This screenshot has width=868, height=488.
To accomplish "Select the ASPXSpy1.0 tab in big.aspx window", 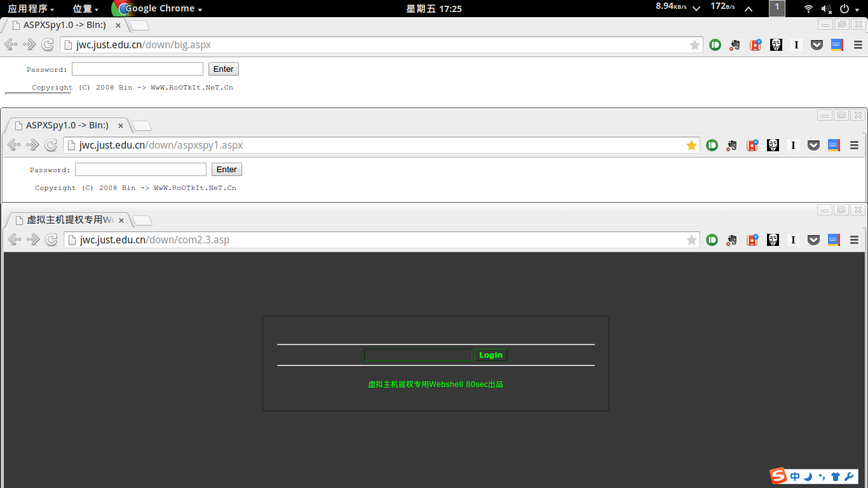I will [64, 25].
